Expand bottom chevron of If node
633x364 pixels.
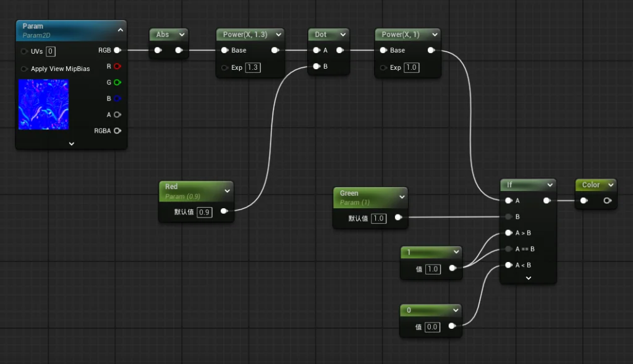point(529,278)
